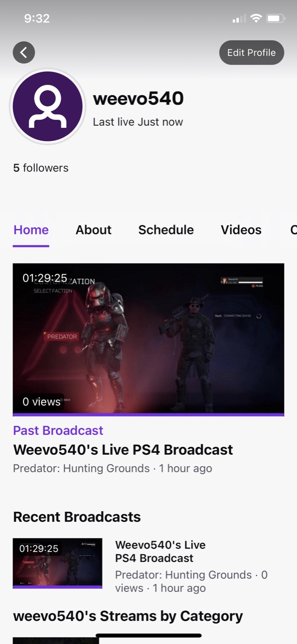Open the small Recent Broadcasts thumbnail
297x644 pixels.
click(57, 562)
